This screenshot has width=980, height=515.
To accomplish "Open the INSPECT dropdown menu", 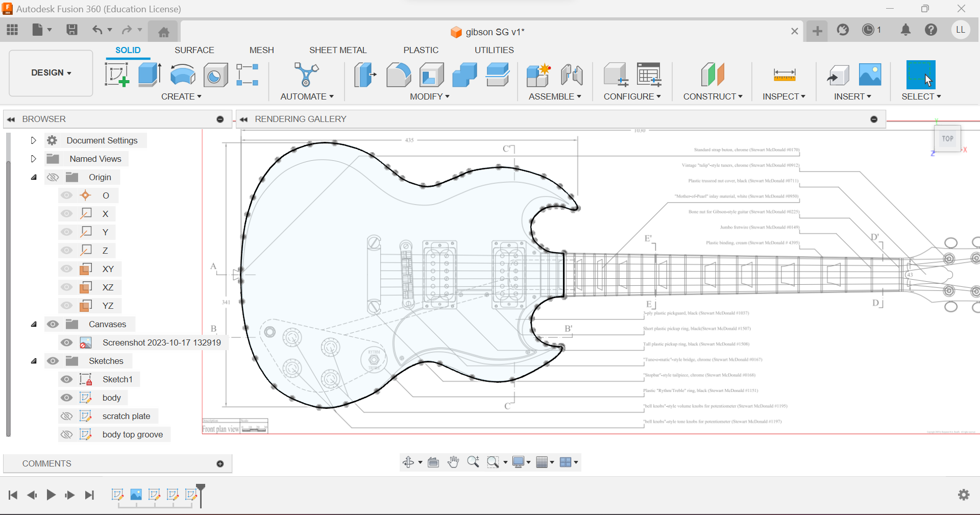I will [x=783, y=96].
